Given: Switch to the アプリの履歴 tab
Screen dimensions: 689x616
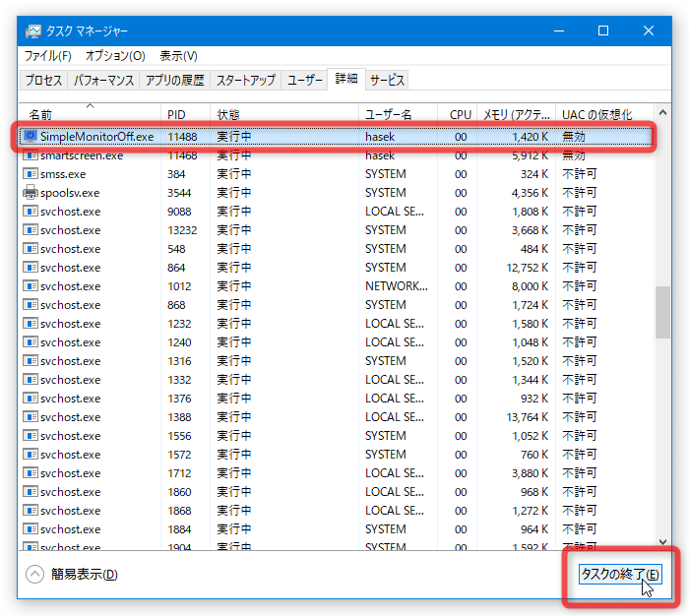Looking at the screenshot, I should [175, 80].
